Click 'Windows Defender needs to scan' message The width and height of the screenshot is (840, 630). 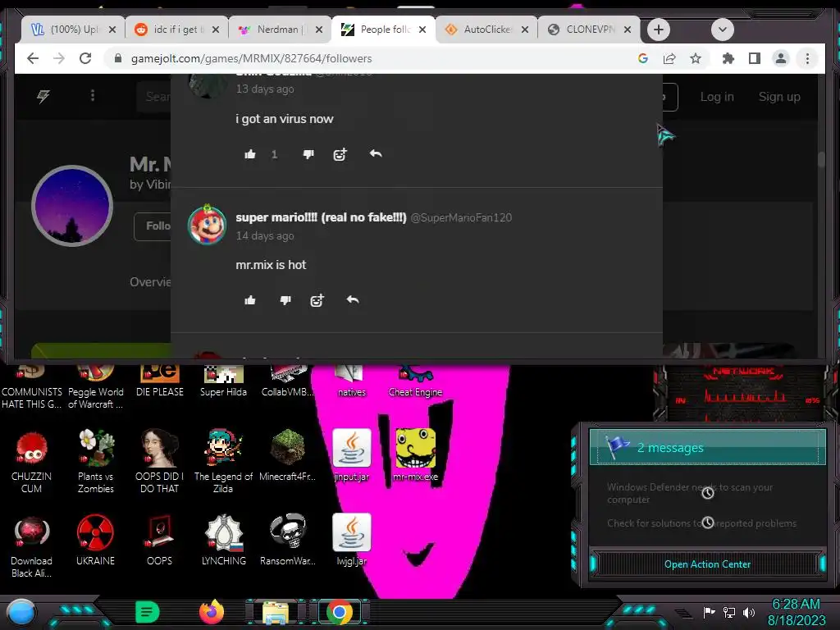(690, 493)
